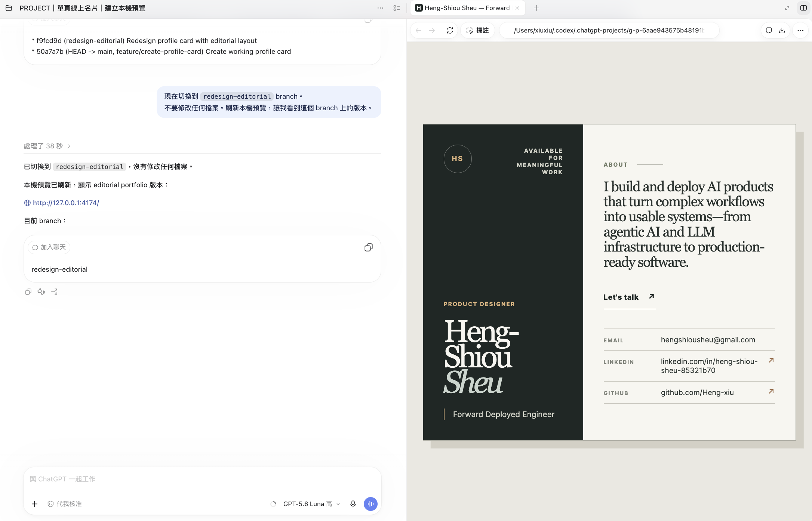Start voice mode with blue waveform button
This screenshot has height=521, width=812.
[370, 504]
